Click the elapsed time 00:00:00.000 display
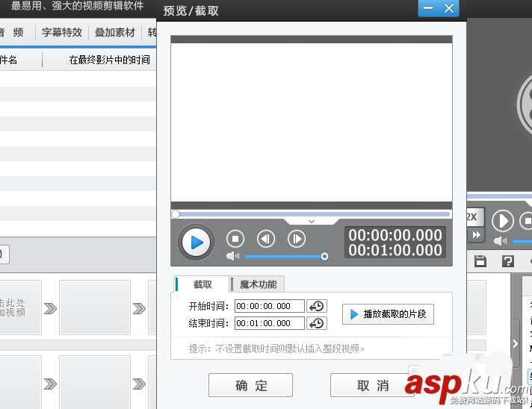 [395, 235]
